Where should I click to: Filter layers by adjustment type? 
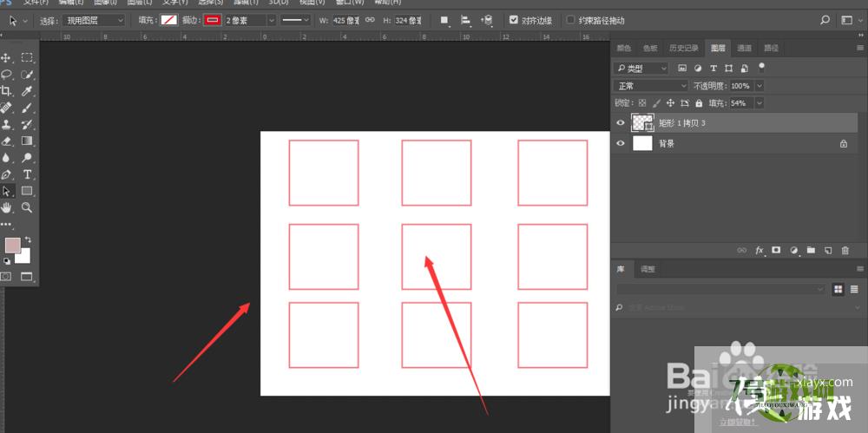coord(698,68)
